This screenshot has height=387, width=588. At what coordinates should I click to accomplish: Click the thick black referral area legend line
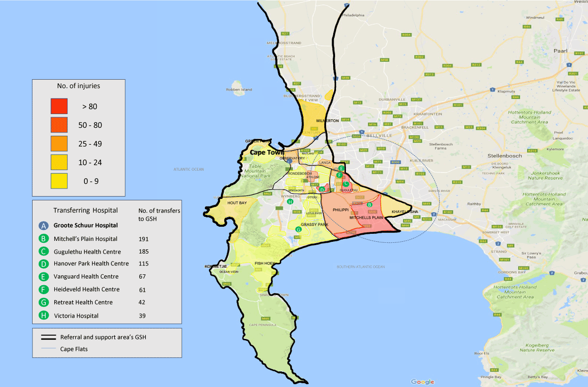pos(45,338)
